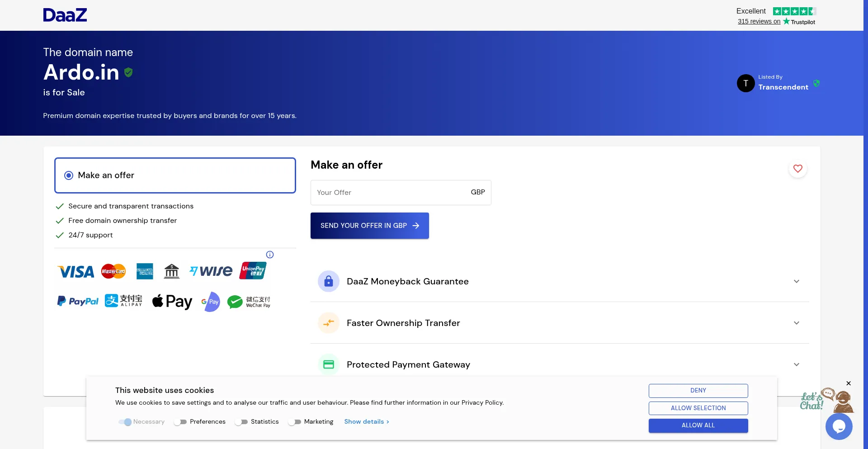Expand DaaZ Moneyback Guarantee section
The height and width of the screenshot is (449, 868).
point(796,281)
